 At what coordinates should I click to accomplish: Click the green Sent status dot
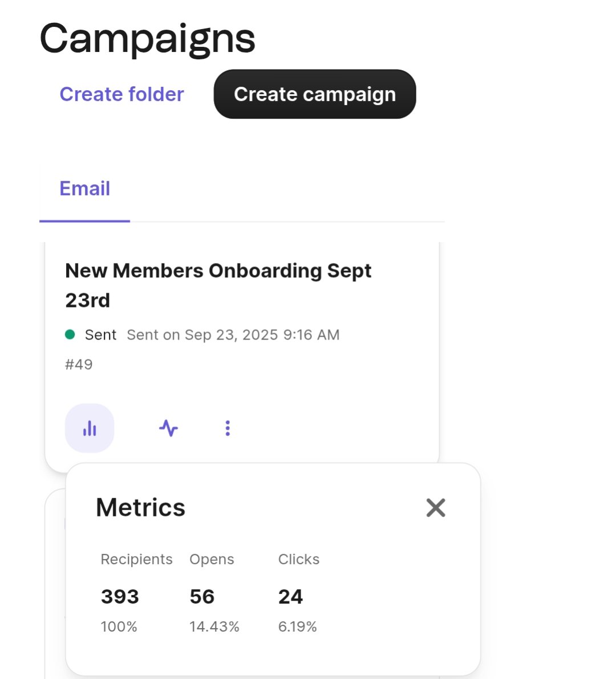tap(70, 335)
